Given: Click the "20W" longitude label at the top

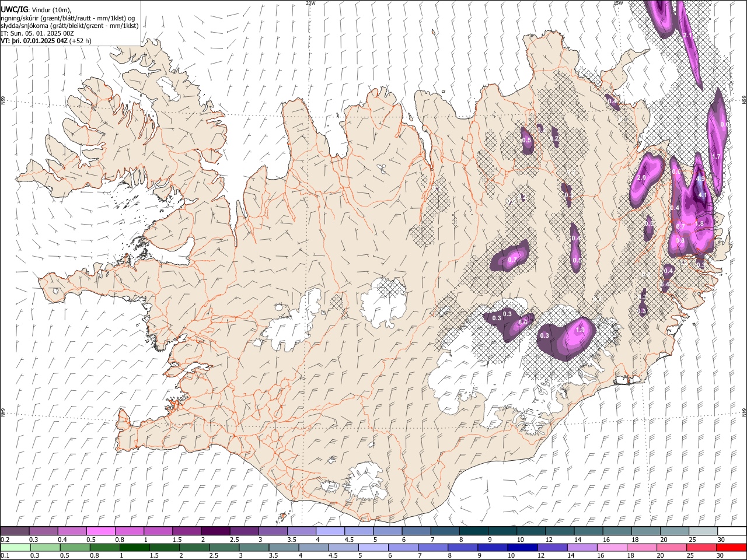Looking at the screenshot, I should pos(310,3).
